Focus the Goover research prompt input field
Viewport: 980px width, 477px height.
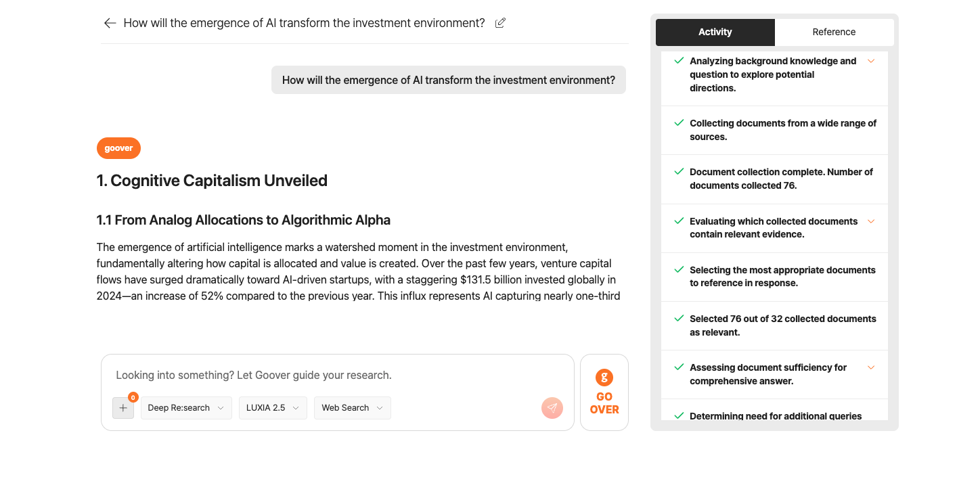coord(337,375)
